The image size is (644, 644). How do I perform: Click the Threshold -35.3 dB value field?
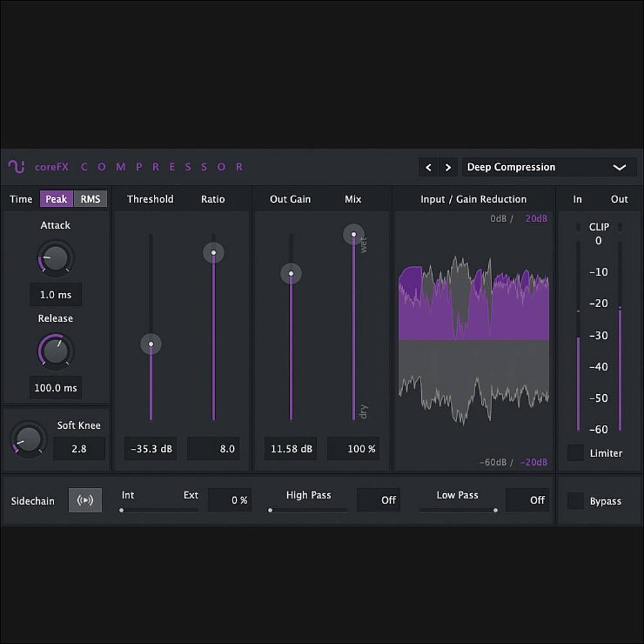[x=151, y=449]
